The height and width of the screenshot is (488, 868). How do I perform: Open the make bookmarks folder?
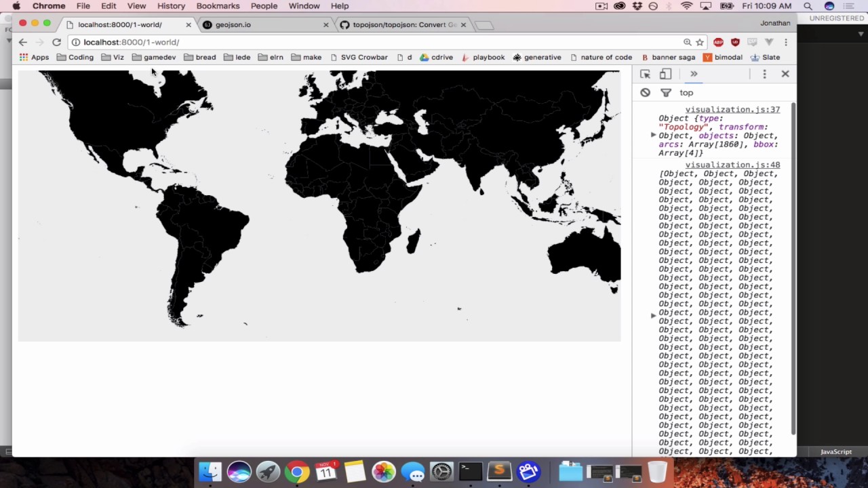(307, 58)
